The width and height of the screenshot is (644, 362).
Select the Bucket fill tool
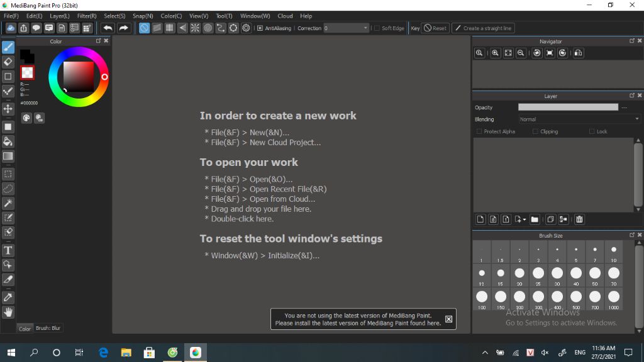(x=8, y=141)
